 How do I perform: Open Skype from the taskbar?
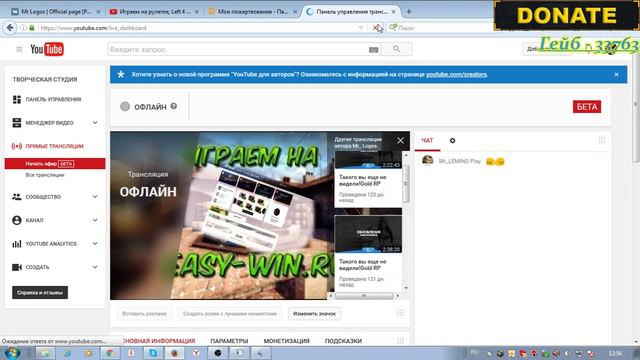153,353
